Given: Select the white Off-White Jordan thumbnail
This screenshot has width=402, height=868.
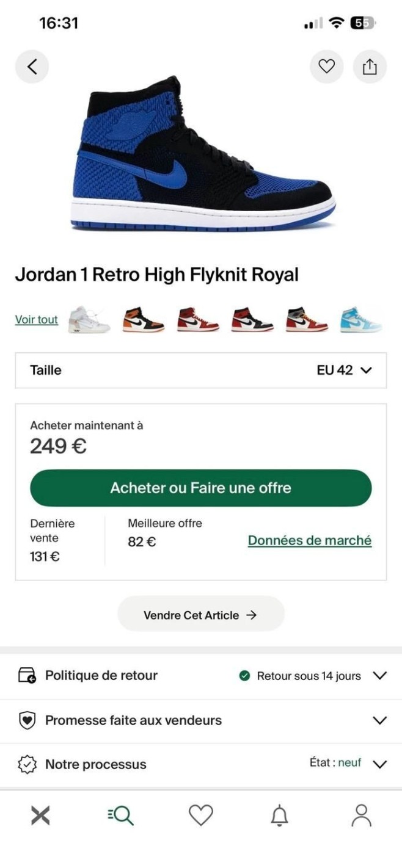Looking at the screenshot, I should point(89,319).
